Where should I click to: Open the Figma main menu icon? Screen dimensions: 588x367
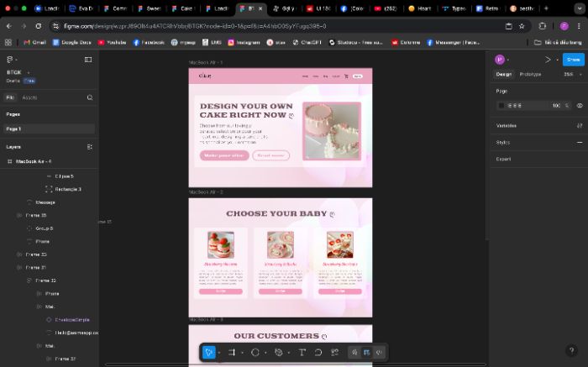click(10, 60)
